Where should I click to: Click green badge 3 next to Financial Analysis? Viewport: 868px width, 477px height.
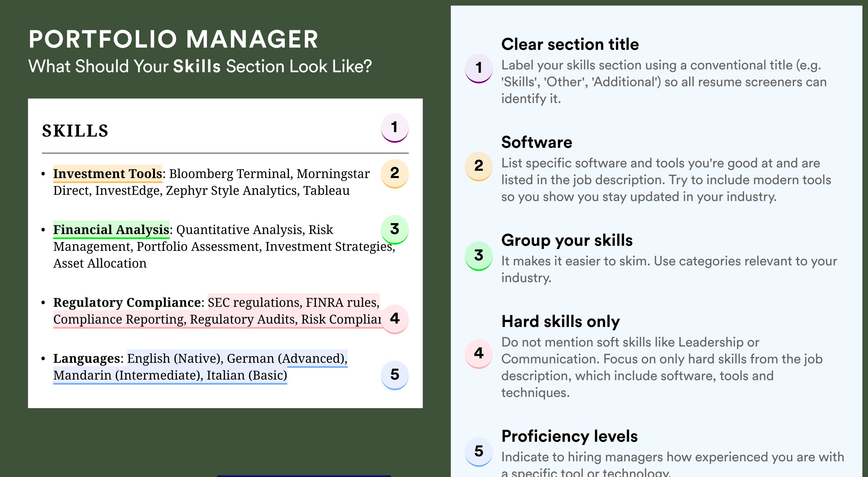tap(395, 230)
